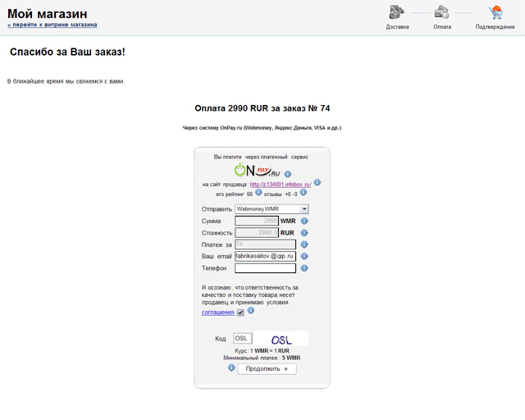This screenshot has width=525, height=420.
Task: Click info icon next to Сумма field
Action: [304, 221]
